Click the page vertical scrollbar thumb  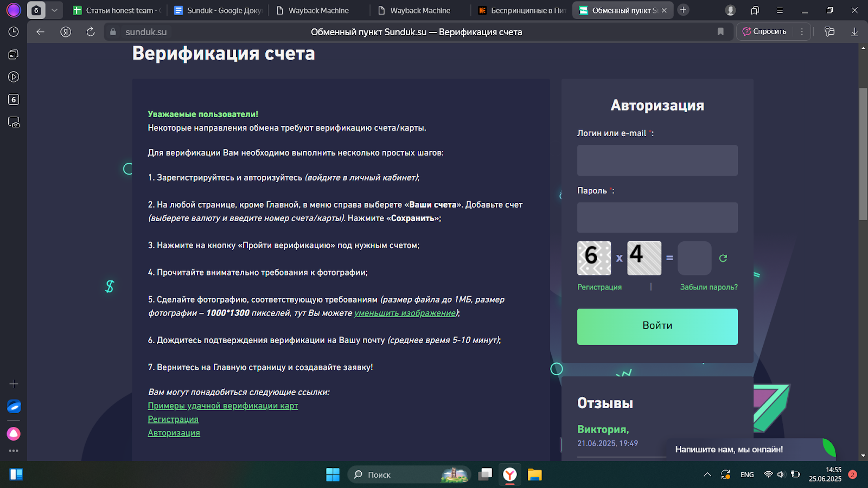(x=863, y=154)
